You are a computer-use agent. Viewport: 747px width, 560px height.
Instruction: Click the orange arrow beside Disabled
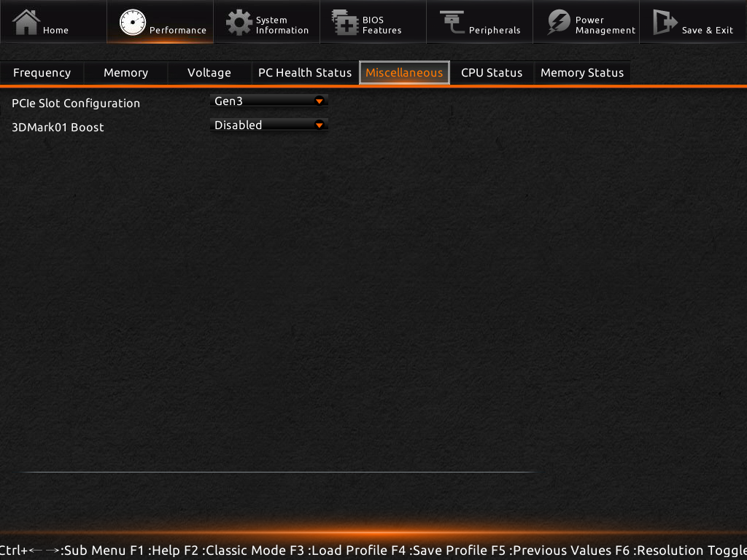(319, 125)
